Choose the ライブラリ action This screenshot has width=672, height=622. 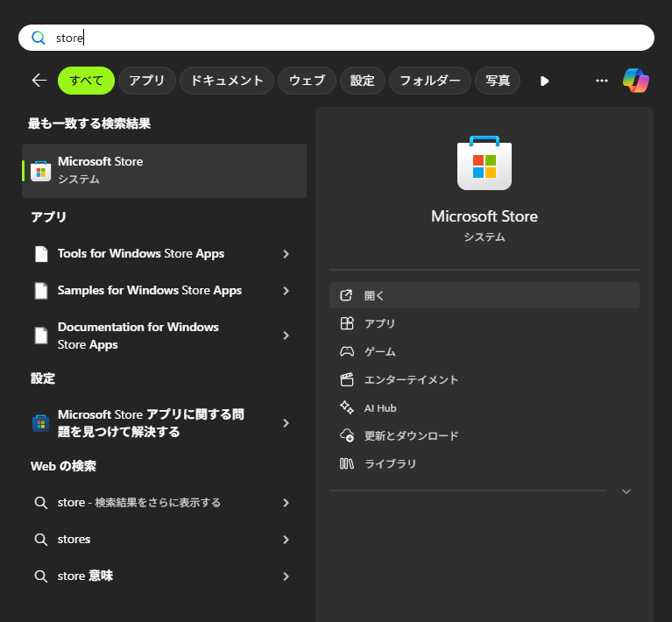tap(485, 463)
